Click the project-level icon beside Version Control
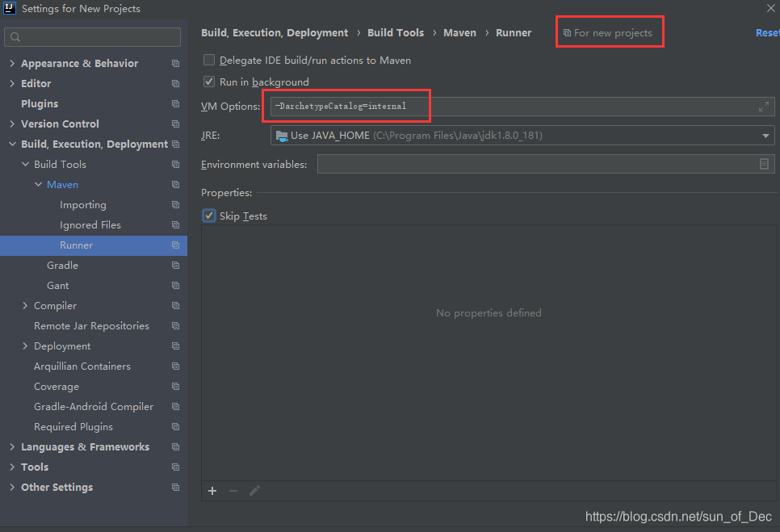 (x=175, y=124)
